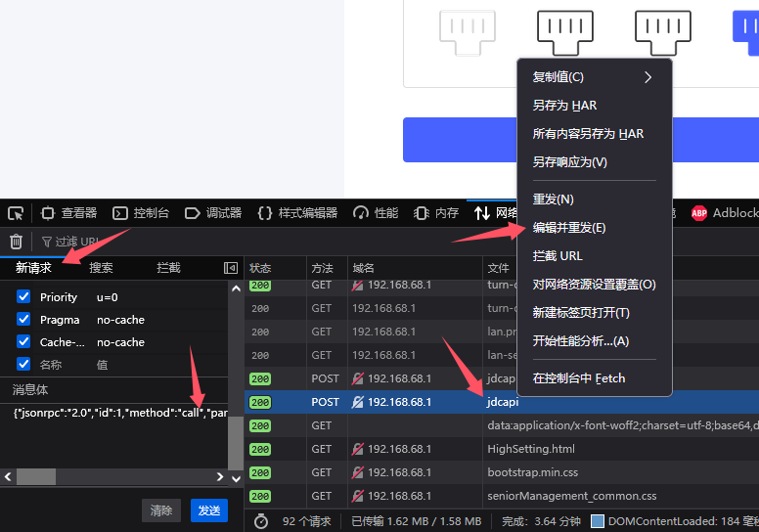Switch to the 性能 performance panel

pos(376,213)
